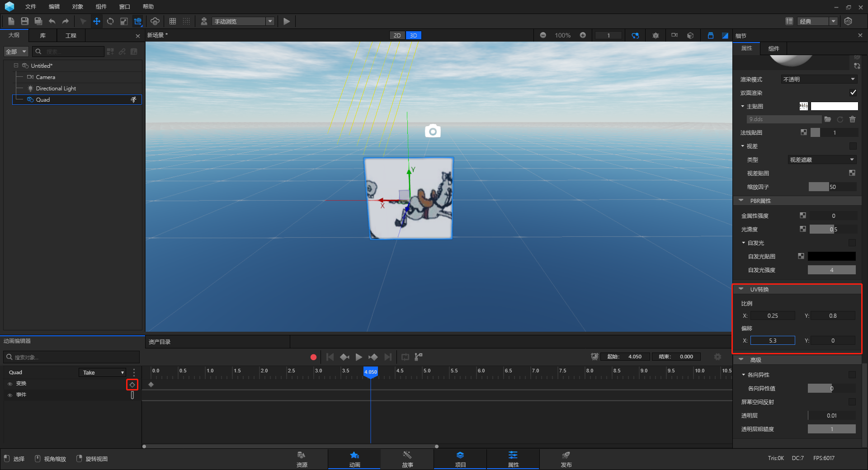Open 渲染模式 dropdown
868x470 pixels.
819,79
